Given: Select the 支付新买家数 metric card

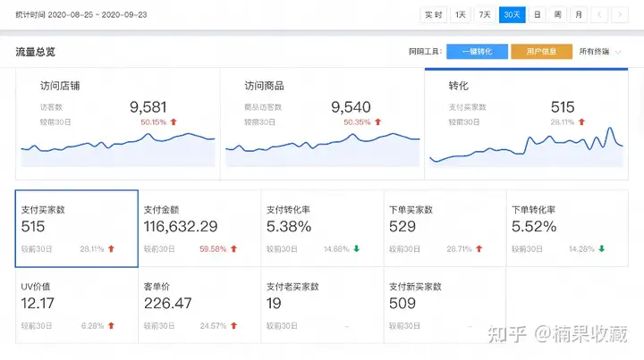Looking at the screenshot, I should [445, 305].
